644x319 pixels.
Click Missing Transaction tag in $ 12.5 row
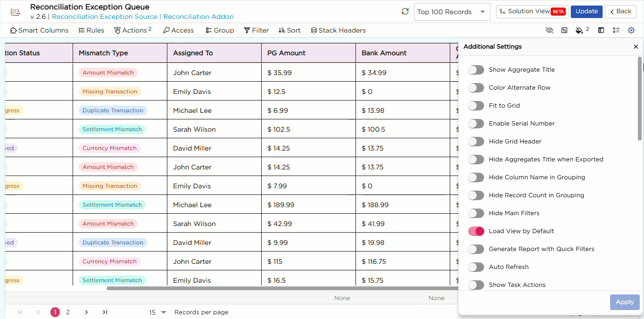110,92
